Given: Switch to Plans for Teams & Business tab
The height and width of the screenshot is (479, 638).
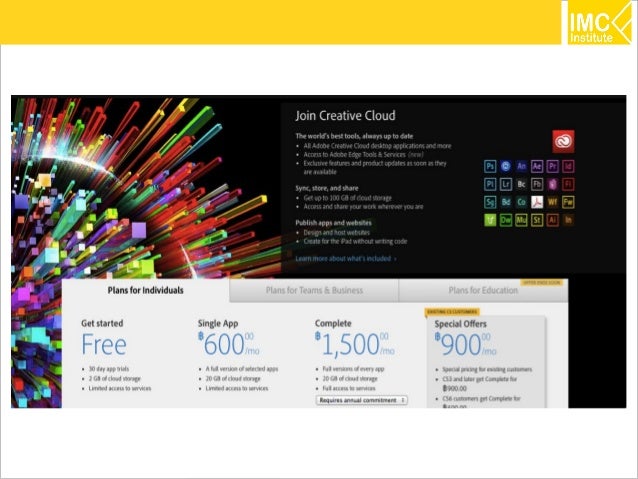Looking at the screenshot, I should (314, 290).
